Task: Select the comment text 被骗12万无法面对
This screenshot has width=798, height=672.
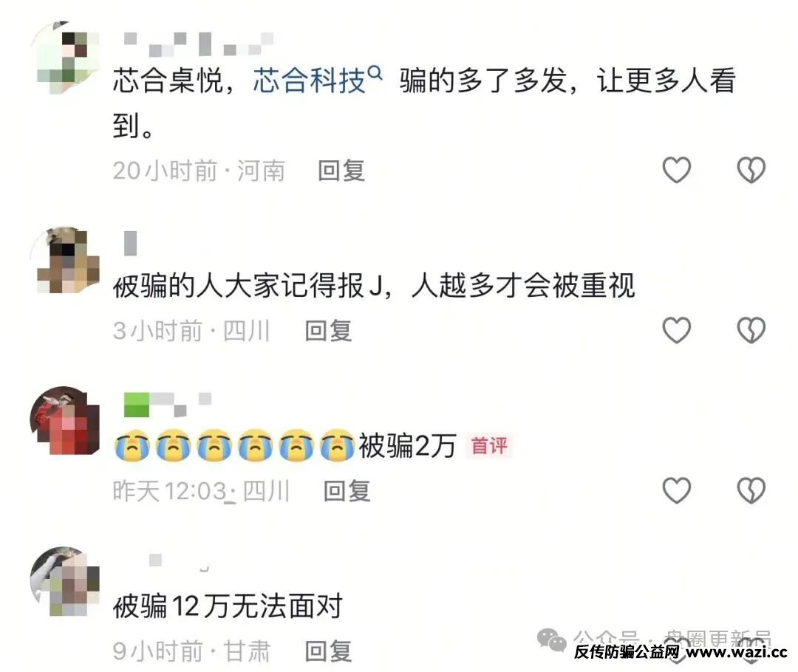Action: tap(228, 606)
